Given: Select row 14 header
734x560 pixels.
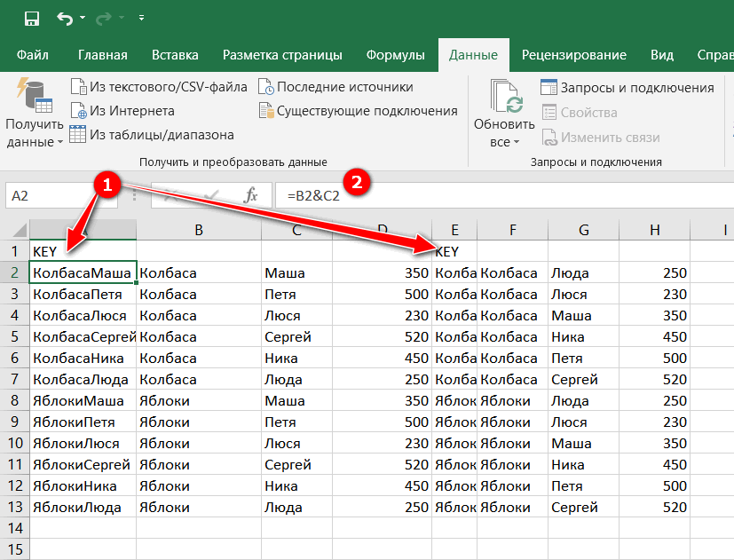Looking at the screenshot, I should pyautogui.click(x=14, y=528).
